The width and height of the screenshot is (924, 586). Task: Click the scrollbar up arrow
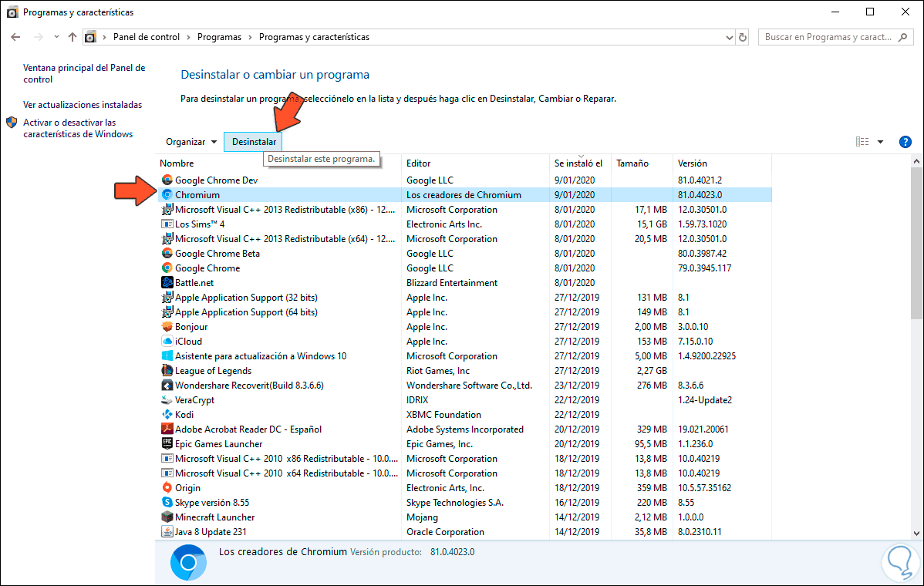[916, 161]
